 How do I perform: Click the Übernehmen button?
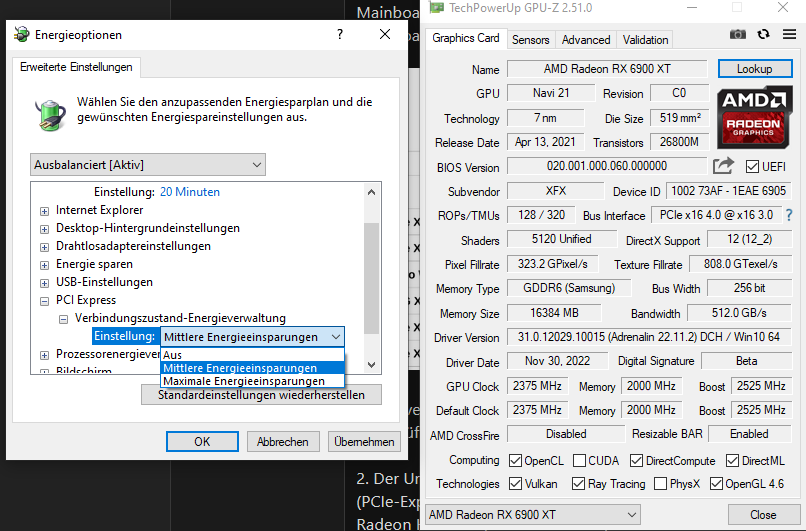(364, 442)
